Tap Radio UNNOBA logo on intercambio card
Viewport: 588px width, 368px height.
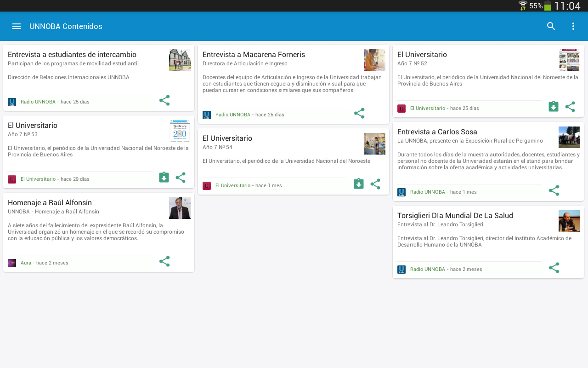[x=12, y=102]
